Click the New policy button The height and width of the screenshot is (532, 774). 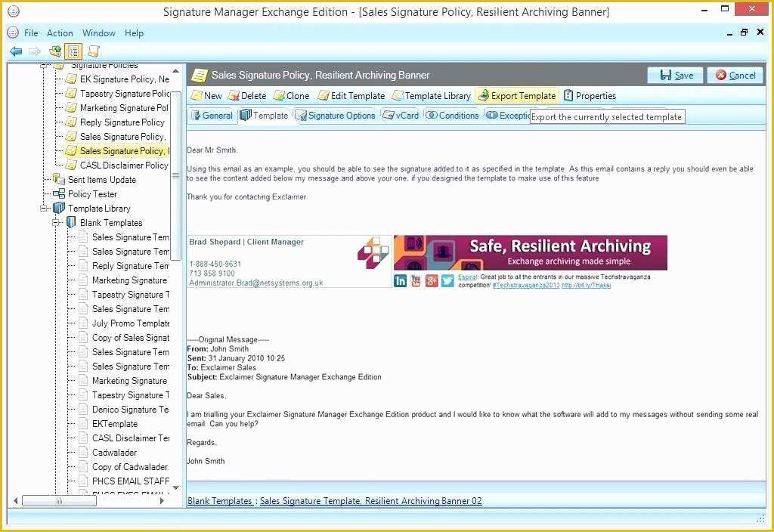coord(207,96)
